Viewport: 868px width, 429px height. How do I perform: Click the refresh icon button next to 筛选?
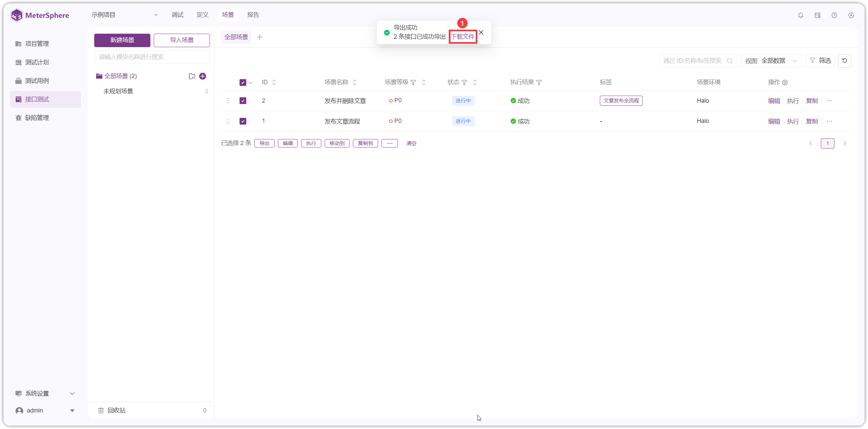point(844,61)
